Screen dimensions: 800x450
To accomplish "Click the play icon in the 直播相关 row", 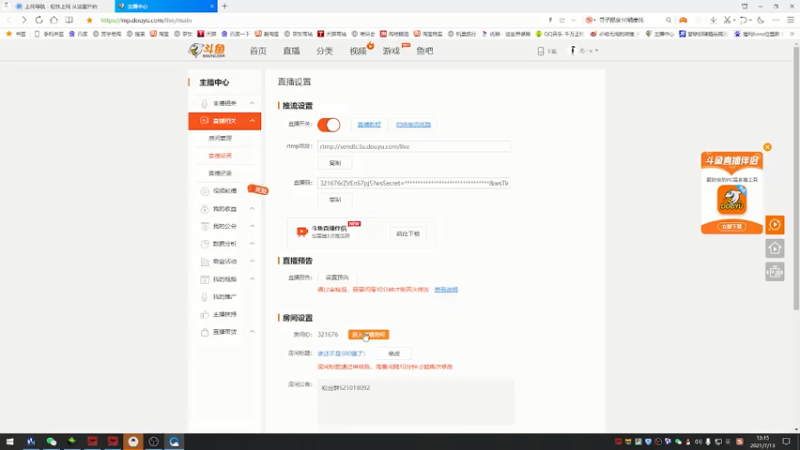I will pos(204,120).
